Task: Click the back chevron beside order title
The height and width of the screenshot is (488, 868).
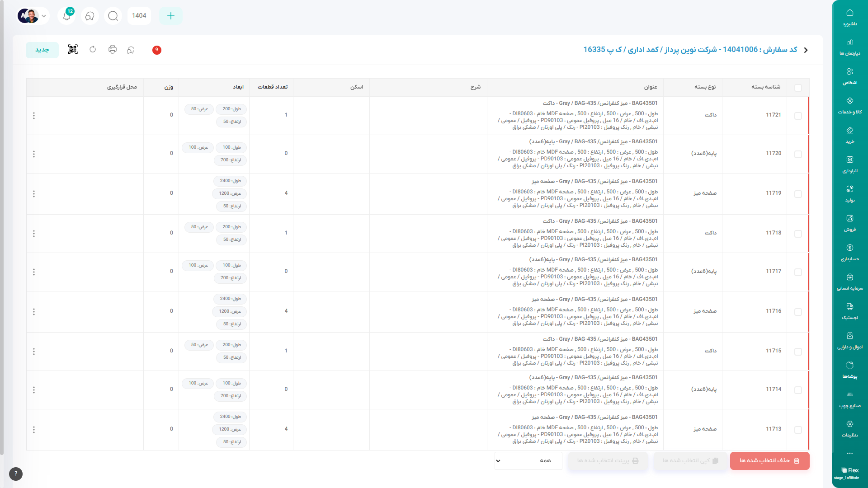Action: coord(806,50)
